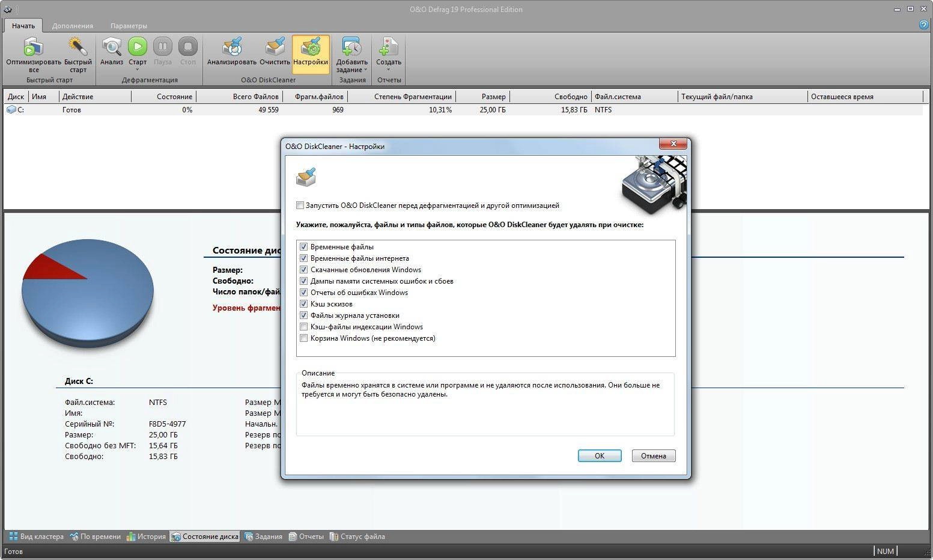
Task: Click the drive C: icon in disk list
Action: click(11, 110)
